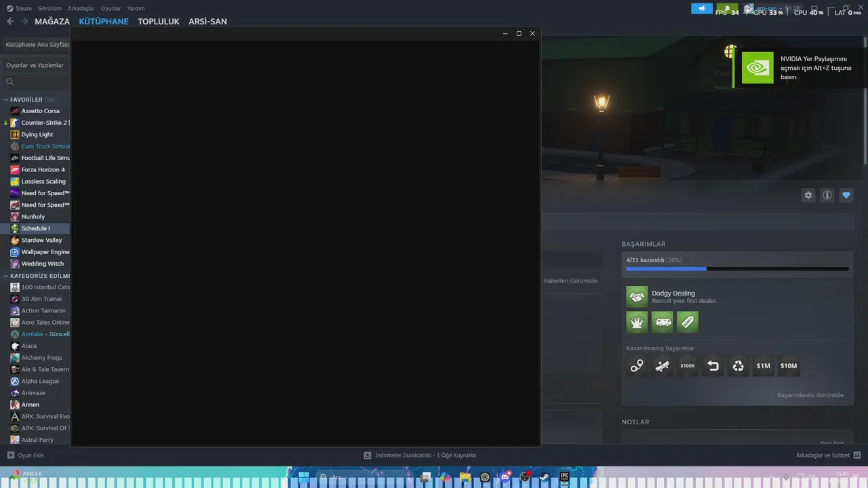
Task: Open File Explorer from the taskbar
Action: (465, 477)
